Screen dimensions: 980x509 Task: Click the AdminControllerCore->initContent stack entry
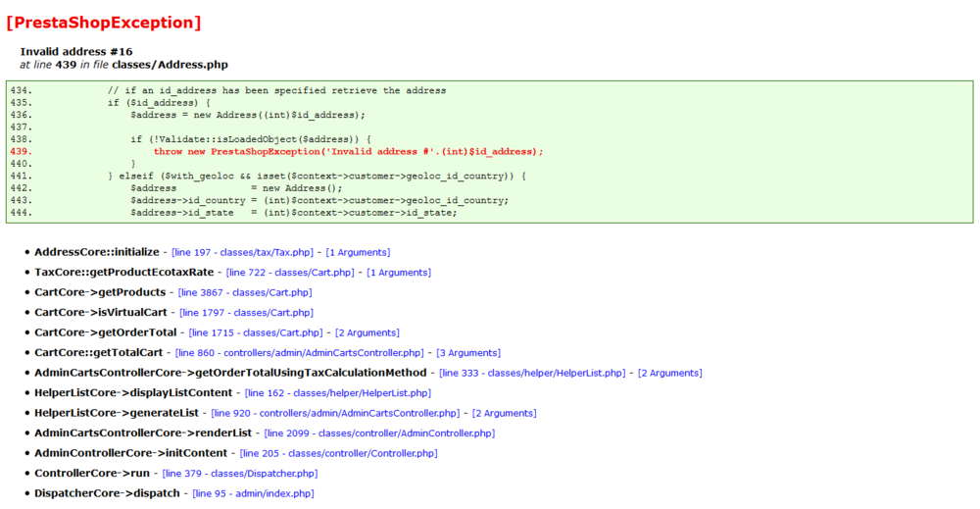130,453
